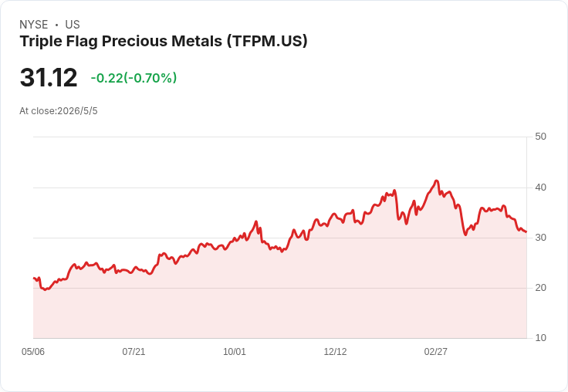Click the 10/01 x-axis date label

pyautogui.click(x=235, y=351)
